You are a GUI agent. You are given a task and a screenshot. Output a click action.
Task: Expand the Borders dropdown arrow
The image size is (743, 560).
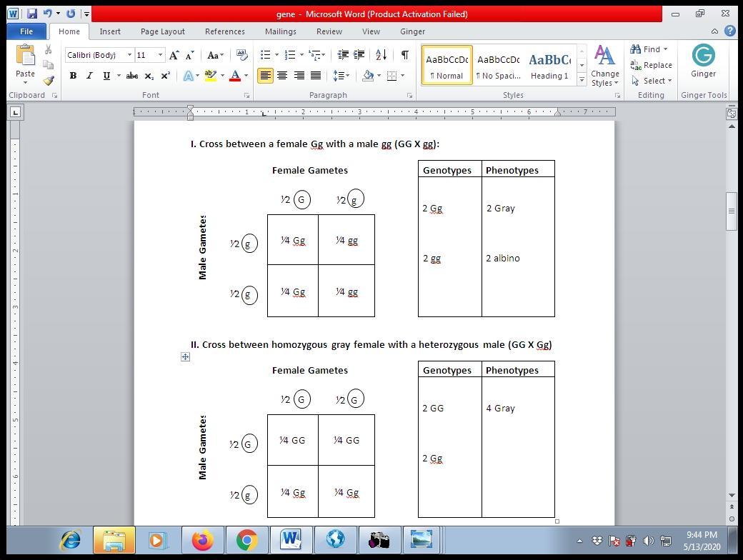403,75
